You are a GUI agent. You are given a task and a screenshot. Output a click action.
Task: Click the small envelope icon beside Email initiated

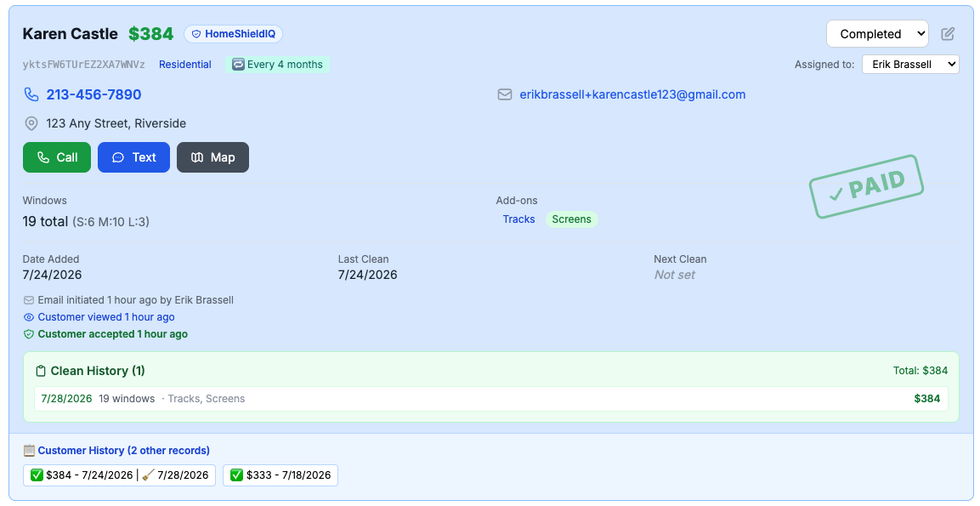[29, 300]
